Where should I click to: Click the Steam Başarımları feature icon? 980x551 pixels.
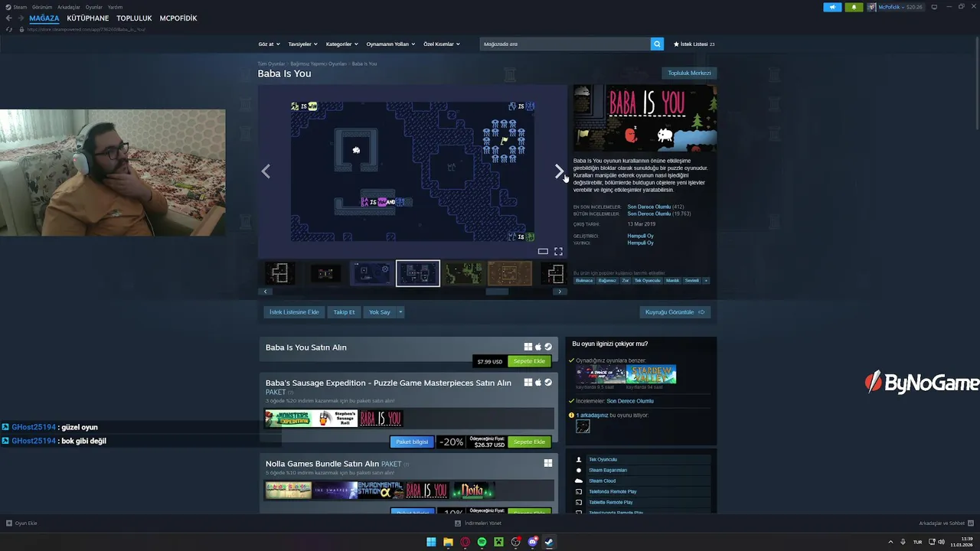[x=579, y=470]
